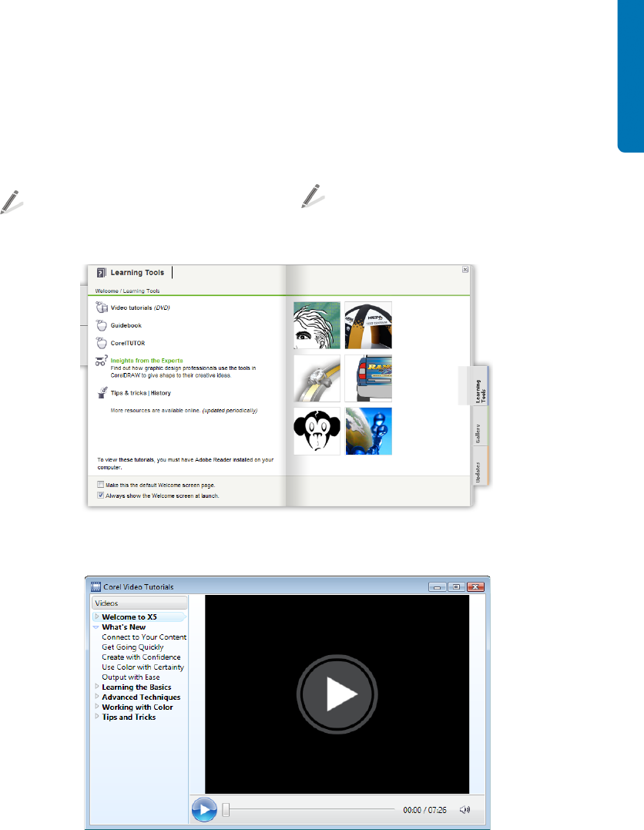Click the Tips & tricks paint bucket icon
Image resolution: width=644 pixels, height=830 pixels.
click(x=102, y=392)
